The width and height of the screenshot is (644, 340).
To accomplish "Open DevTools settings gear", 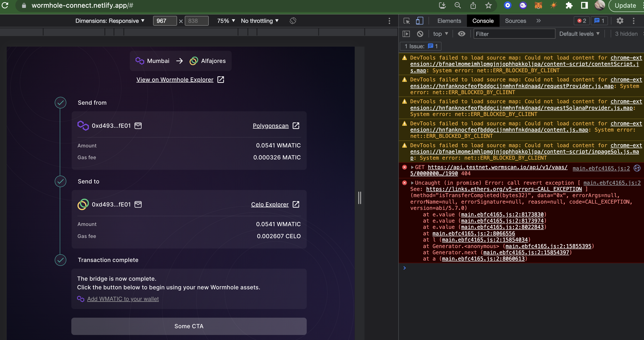I will (x=620, y=21).
